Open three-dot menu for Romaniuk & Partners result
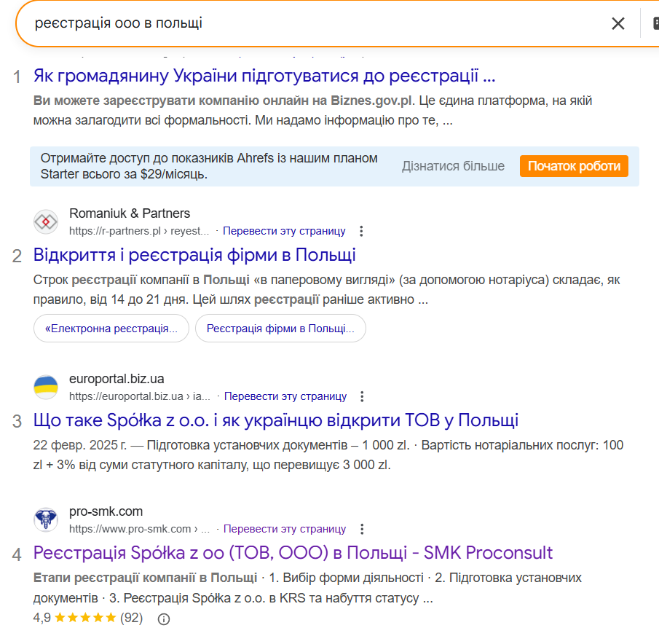The height and width of the screenshot is (644, 659). coord(361,231)
